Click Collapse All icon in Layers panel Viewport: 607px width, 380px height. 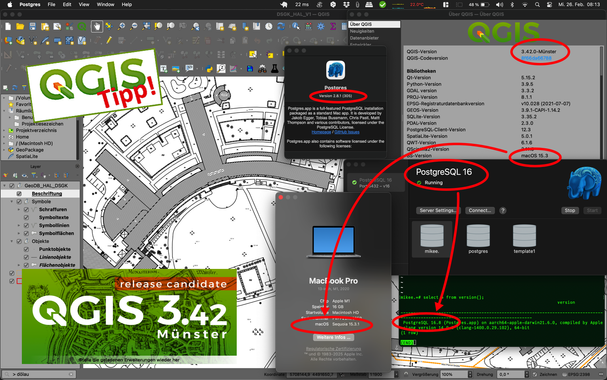point(66,175)
